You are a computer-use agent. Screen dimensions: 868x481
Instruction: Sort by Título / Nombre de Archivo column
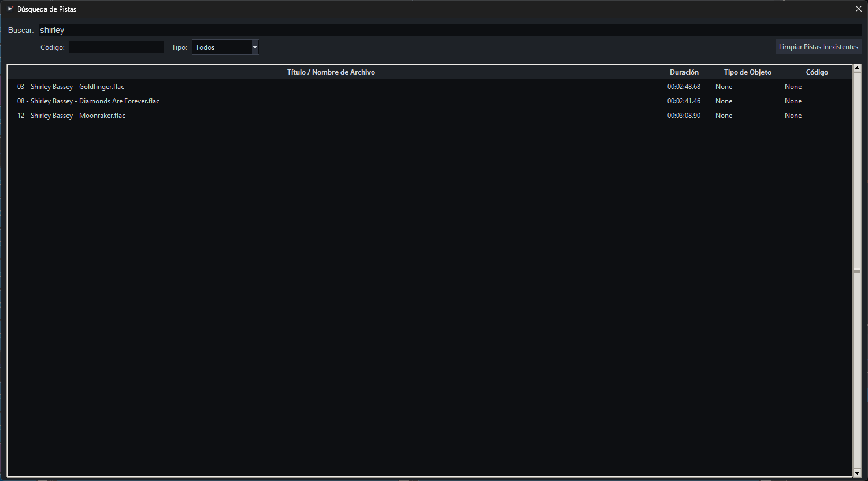[x=331, y=72]
